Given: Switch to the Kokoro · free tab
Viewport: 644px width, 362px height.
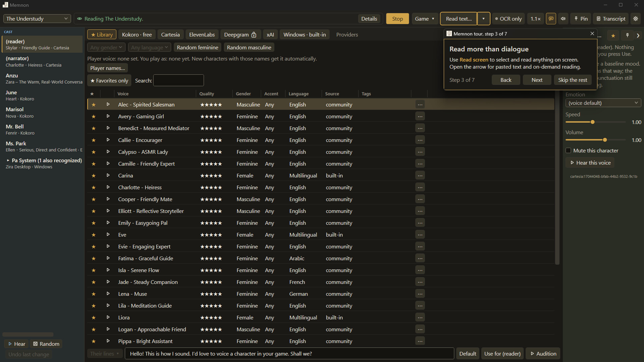Looking at the screenshot, I should (x=137, y=35).
